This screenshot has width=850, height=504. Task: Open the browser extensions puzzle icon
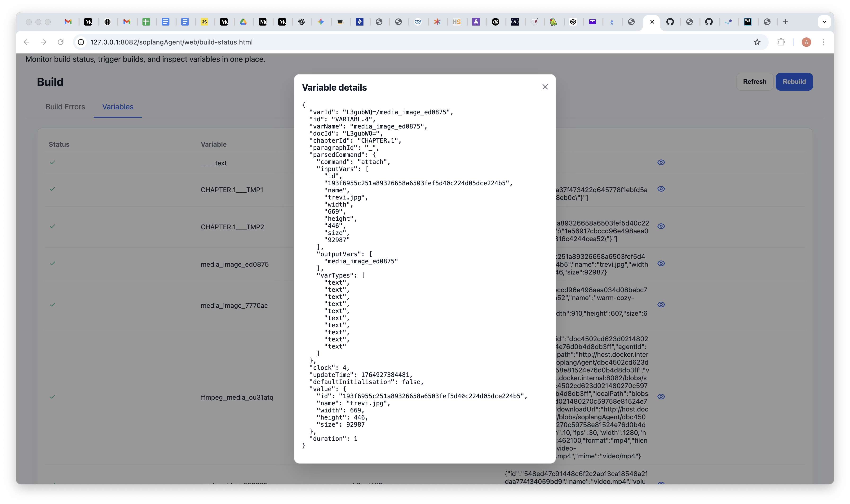point(781,42)
